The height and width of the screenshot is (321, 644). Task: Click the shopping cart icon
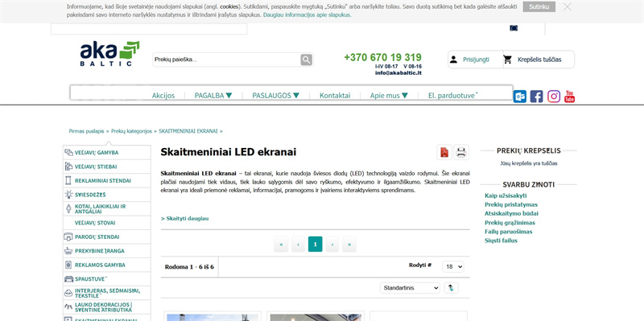pyautogui.click(x=508, y=60)
